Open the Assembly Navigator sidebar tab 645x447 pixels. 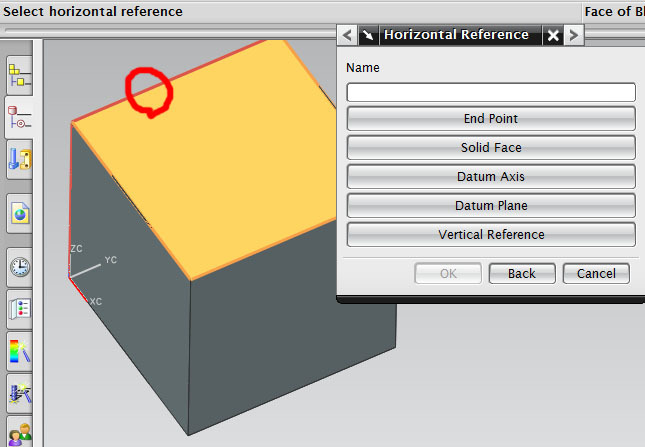pos(19,76)
